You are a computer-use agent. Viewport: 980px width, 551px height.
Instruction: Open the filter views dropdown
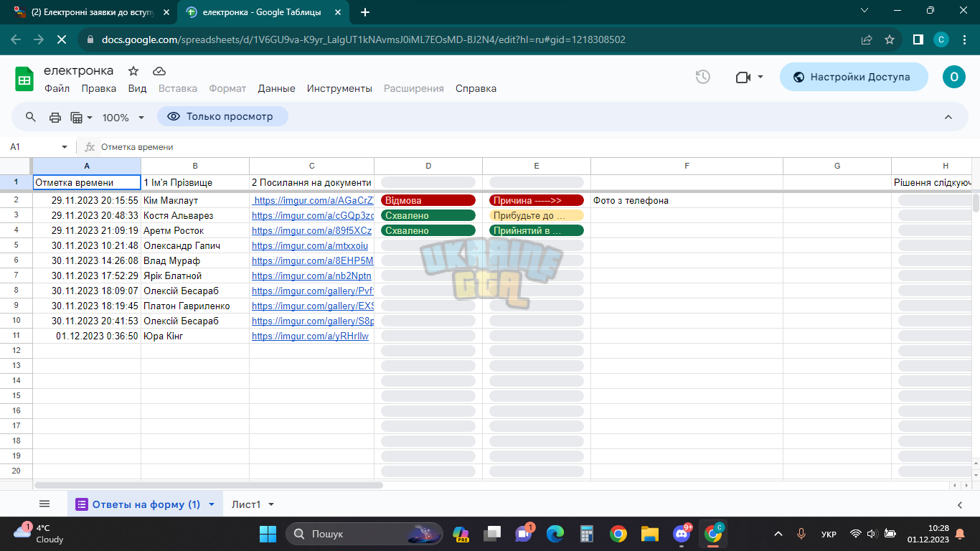click(x=81, y=117)
